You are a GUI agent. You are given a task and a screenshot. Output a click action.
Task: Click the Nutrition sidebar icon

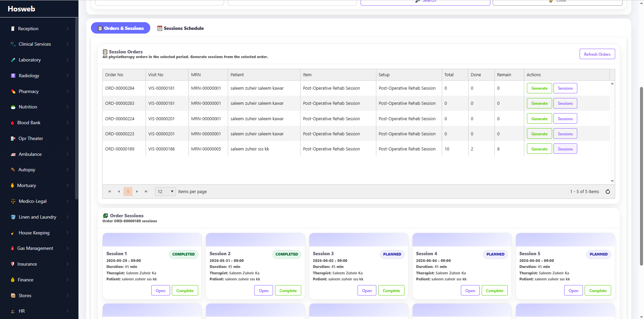click(13, 107)
